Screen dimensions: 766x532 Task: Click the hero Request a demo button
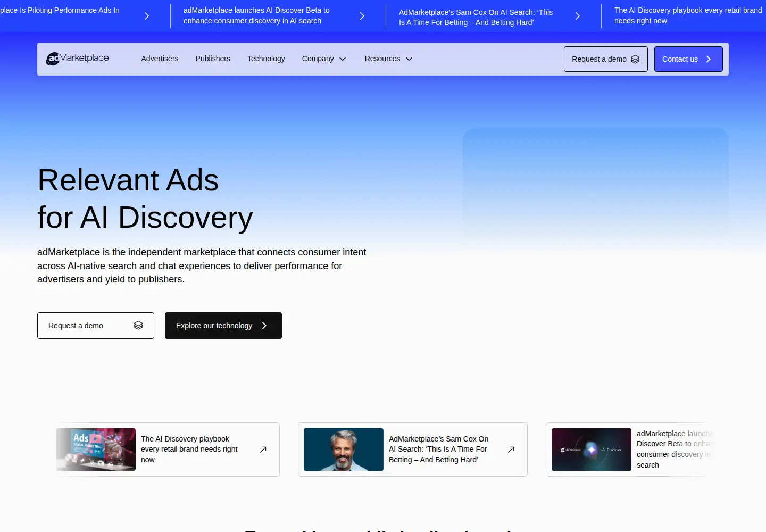point(96,326)
